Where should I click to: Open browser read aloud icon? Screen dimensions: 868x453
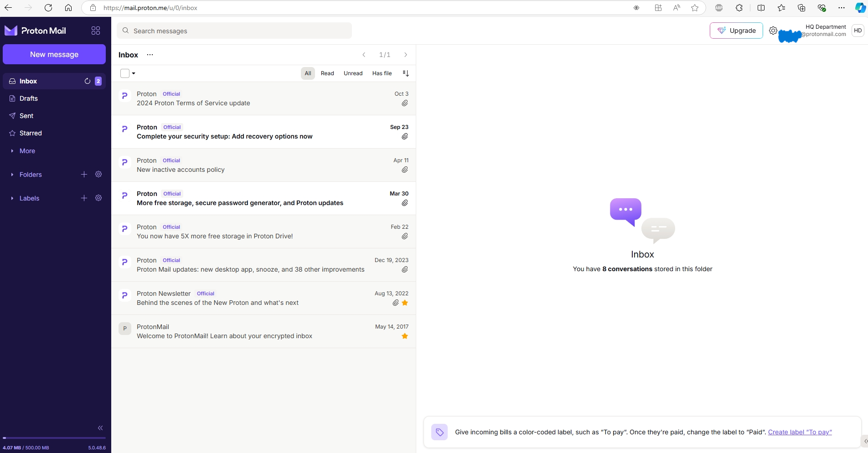[677, 8]
